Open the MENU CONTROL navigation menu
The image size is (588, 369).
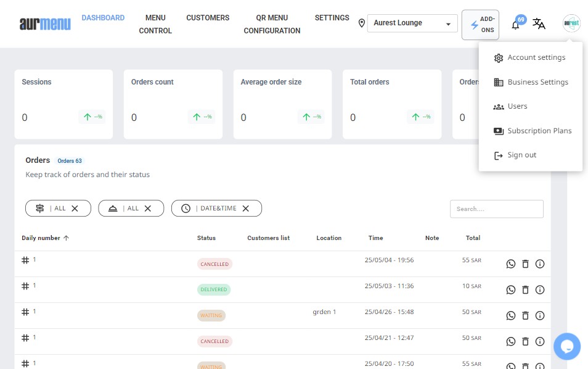[x=155, y=24]
